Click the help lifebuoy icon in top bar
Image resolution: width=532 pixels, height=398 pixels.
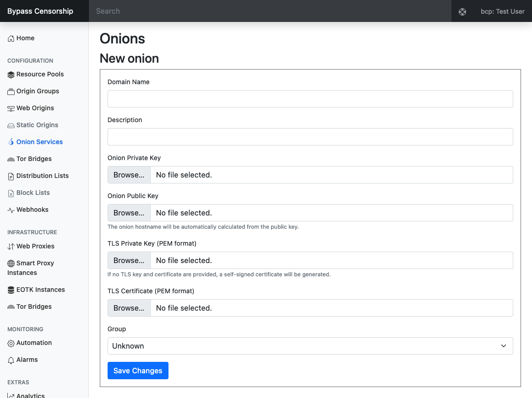tap(462, 12)
